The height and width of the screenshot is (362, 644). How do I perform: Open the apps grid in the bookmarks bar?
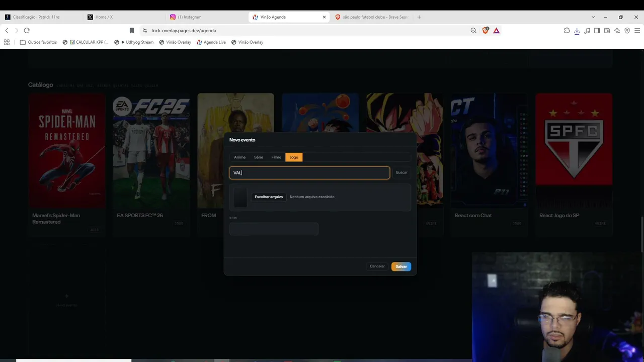coord(7,42)
